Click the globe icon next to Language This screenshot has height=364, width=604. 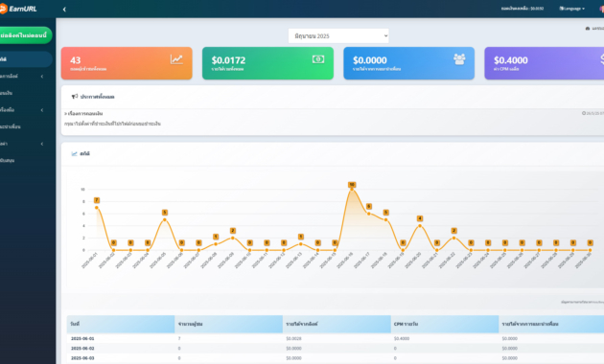coord(561,9)
